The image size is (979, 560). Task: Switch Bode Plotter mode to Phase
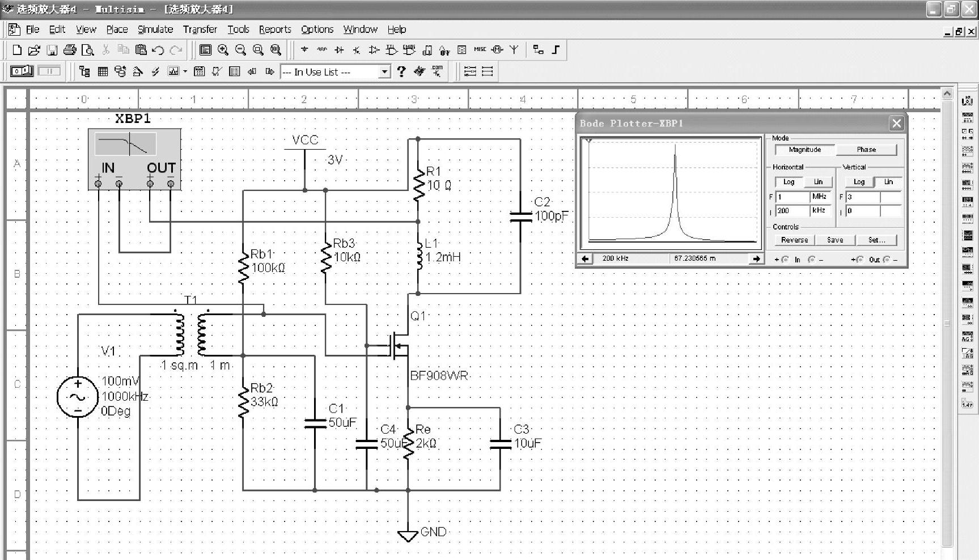(x=866, y=150)
